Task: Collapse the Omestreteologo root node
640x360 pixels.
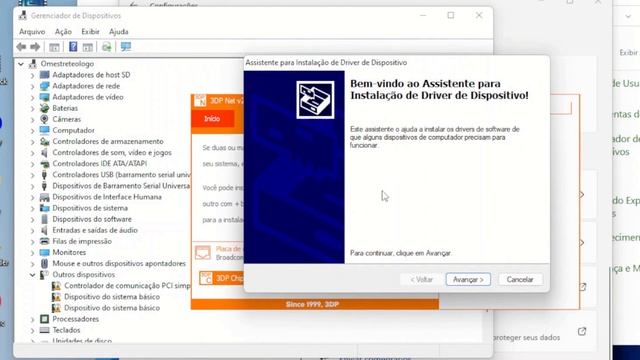Action: coord(21,64)
